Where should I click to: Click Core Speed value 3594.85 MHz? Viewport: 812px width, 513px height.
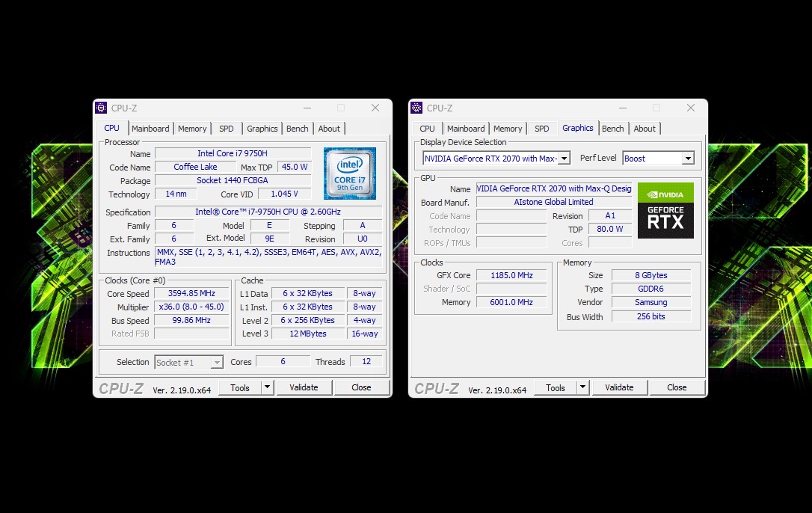coord(191,293)
